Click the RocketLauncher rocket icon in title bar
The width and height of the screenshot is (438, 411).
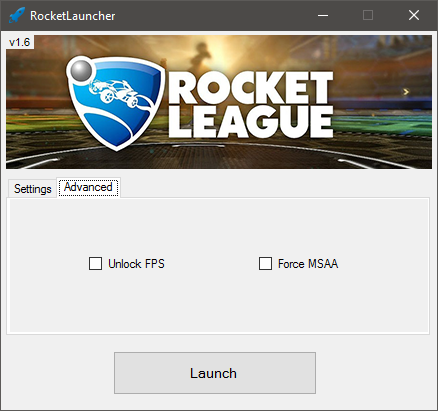point(17,15)
